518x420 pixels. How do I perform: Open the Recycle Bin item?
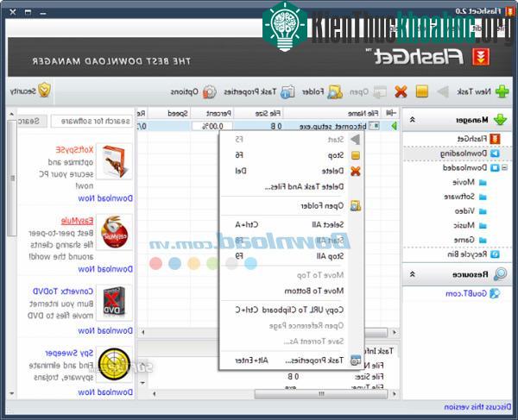(473, 254)
